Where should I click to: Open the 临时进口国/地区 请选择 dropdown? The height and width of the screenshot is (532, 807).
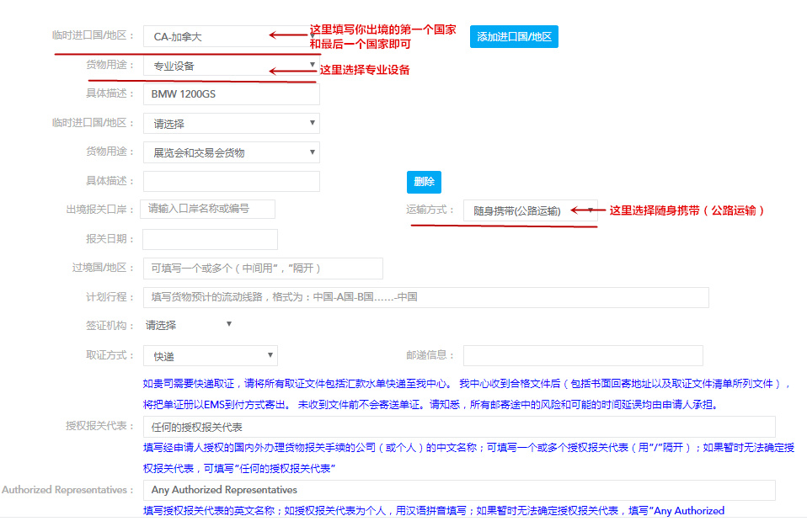(x=232, y=123)
